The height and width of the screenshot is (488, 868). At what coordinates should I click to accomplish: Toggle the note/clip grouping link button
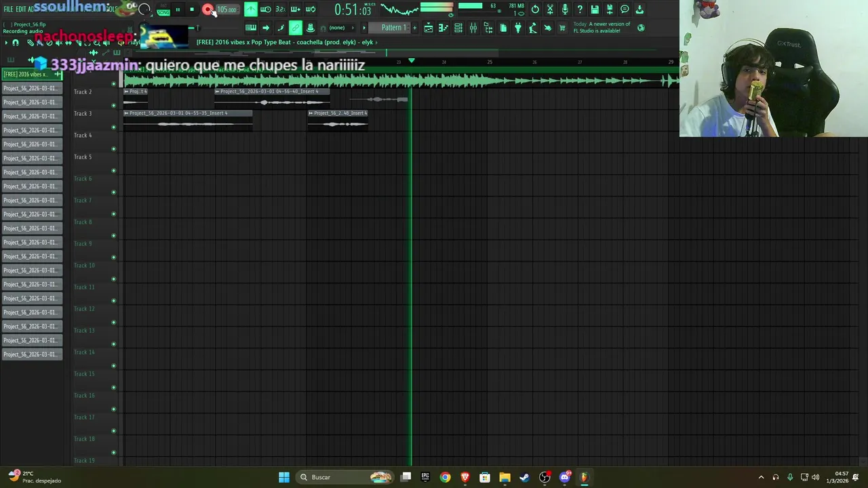[x=296, y=28]
